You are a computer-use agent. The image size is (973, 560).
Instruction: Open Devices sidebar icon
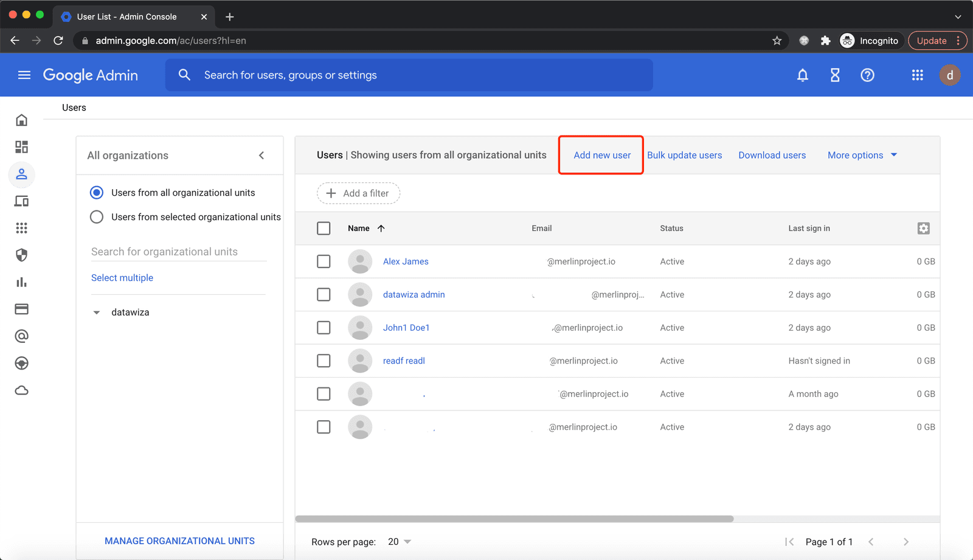pyautogui.click(x=22, y=201)
